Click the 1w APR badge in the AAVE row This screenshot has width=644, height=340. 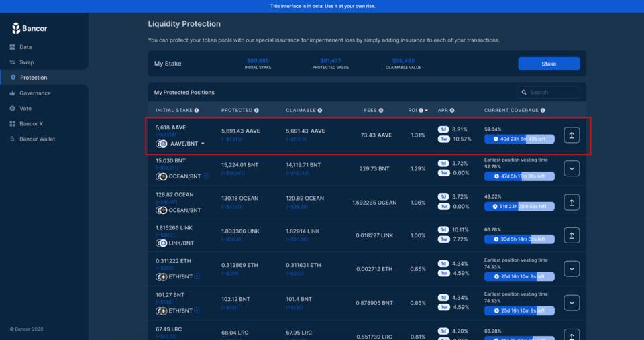pos(443,139)
